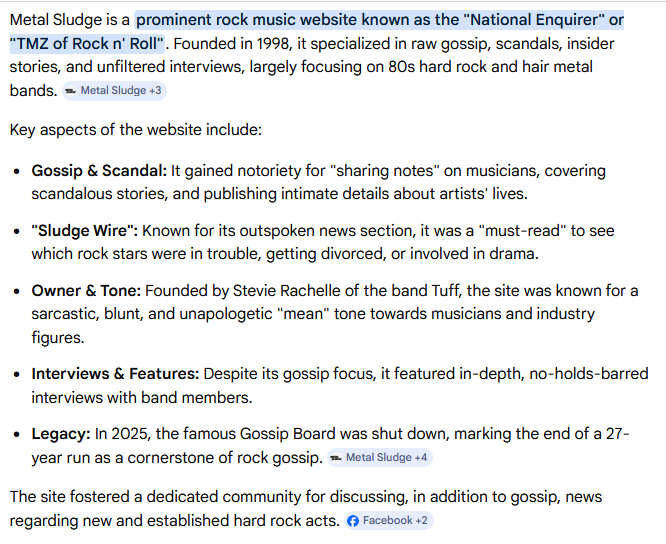Click the "Sludge Wire" bold heading
666x544 pixels.
tap(84, 229)
